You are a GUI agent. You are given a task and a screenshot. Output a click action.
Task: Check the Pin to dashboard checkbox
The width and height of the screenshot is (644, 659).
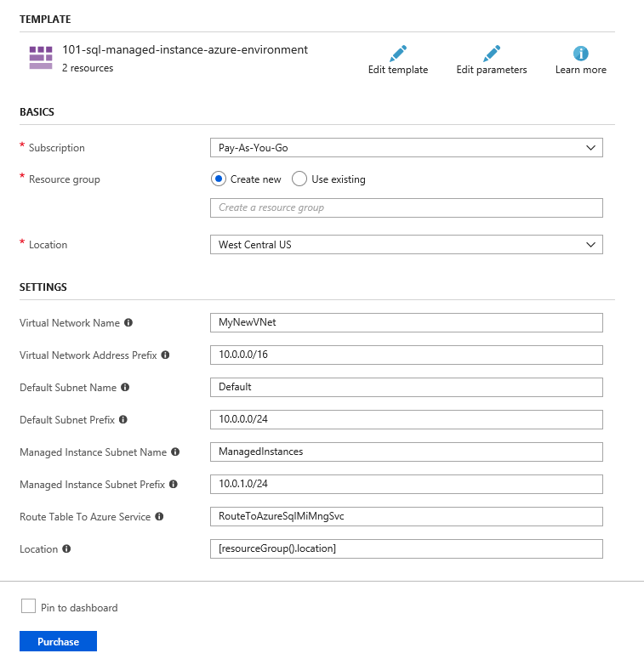pyautogui.click(x=28, y=606)
